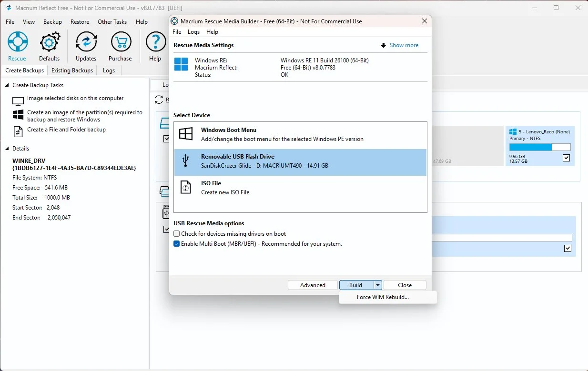The image size is (588, 371).
Task: Click the USB symbol of Removable Flash Drive
Action: click(x=186, y=161)
